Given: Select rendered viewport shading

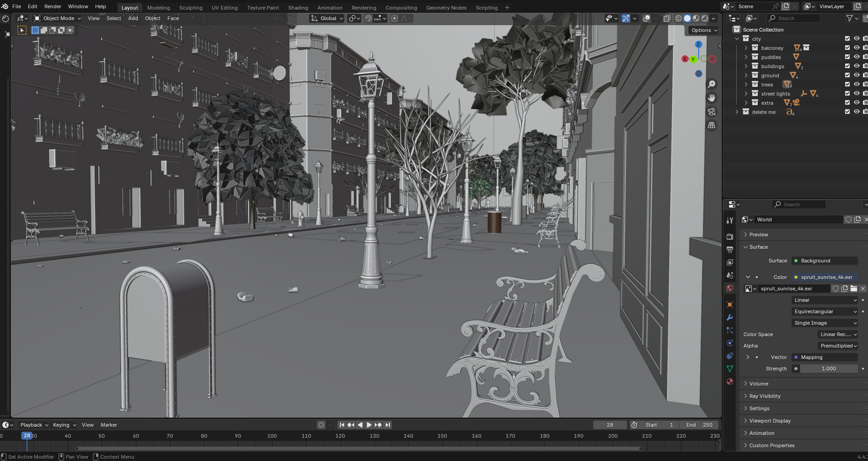Looking at the screenshot, I should click(705, 18).
